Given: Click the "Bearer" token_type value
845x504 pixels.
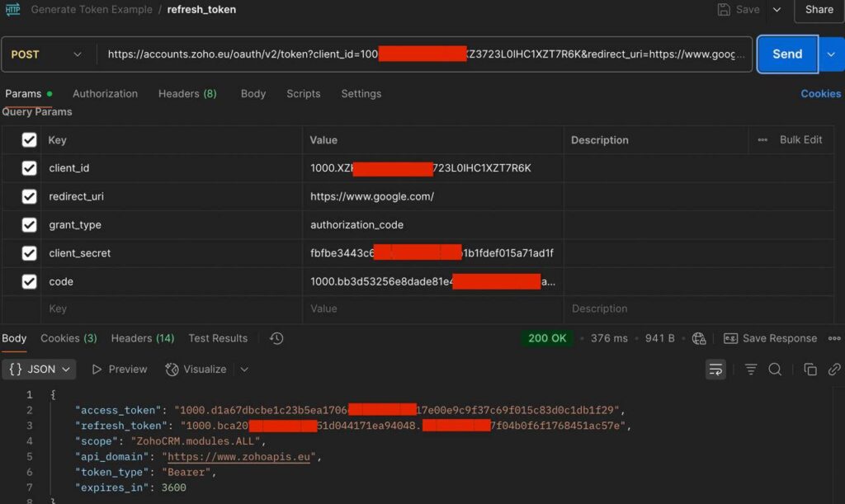Looking at the screenshot, I should point(186,472).
